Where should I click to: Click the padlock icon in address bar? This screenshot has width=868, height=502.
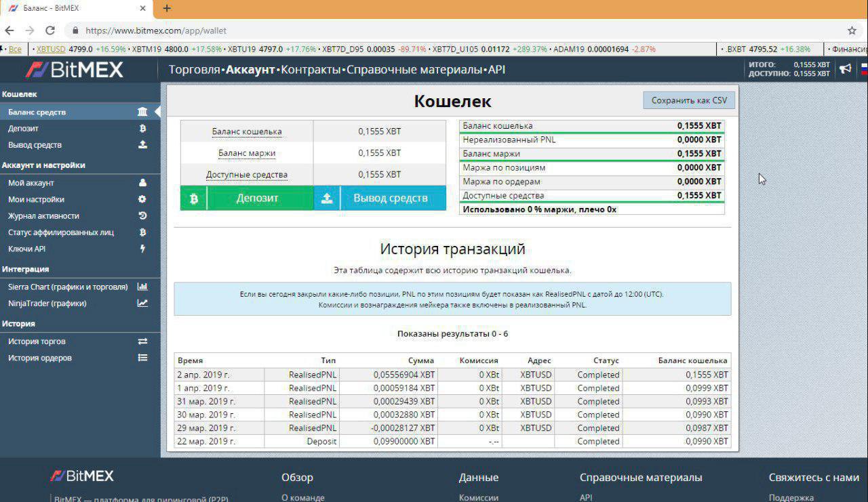[x=75, y=30]
